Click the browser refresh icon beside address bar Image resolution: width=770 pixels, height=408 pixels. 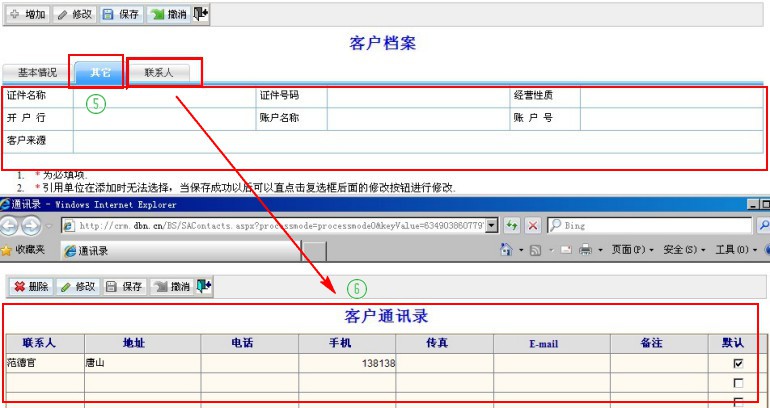[512, 226]
